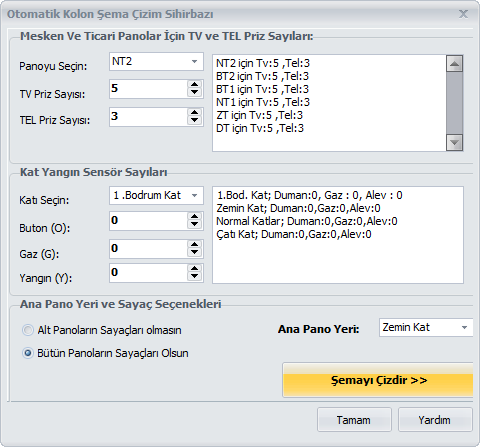Viewport: 480px width, 447px height.
Task: Increase TEL Priz Sayısı value
Action: (x=194, y=112)
